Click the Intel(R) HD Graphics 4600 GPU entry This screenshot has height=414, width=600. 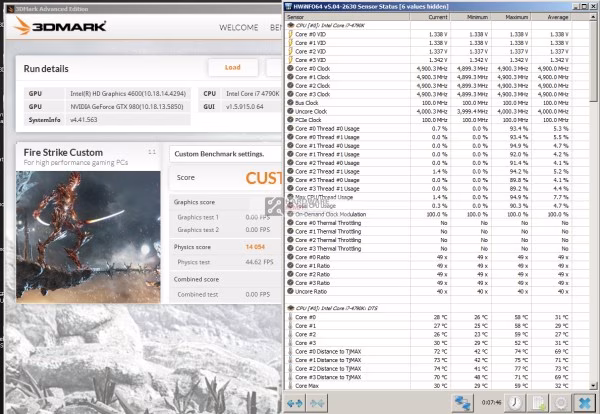128,93
